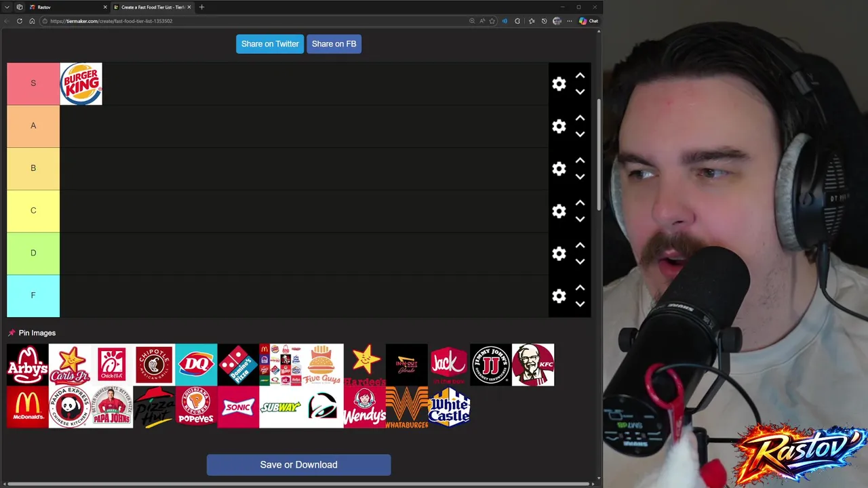Move B tier row up with chevron

580,161
